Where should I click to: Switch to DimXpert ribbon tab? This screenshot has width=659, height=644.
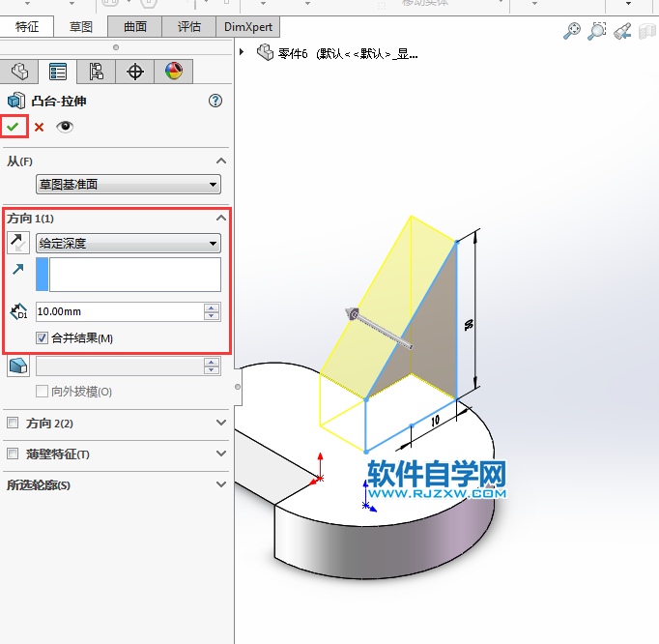point(248,27)
